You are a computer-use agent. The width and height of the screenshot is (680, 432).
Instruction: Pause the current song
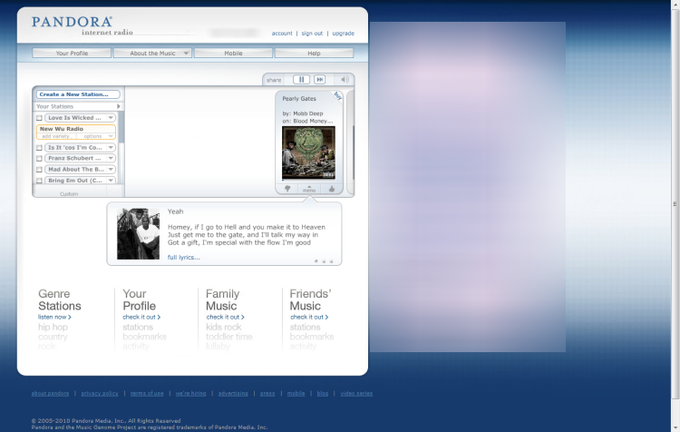pyautogui.click(x=301, y=79)
